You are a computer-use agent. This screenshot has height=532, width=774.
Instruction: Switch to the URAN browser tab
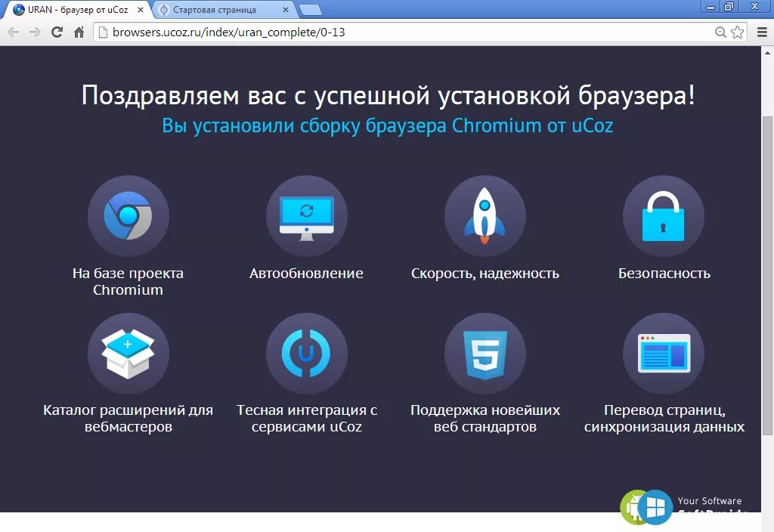(x=76, y=10)
